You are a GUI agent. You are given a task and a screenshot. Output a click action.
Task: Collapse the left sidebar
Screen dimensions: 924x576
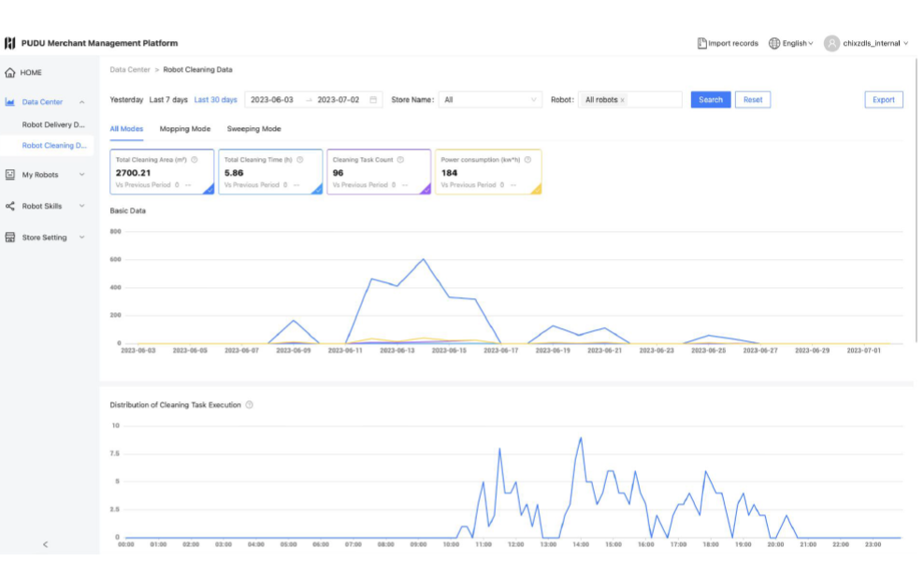point(46,544)
